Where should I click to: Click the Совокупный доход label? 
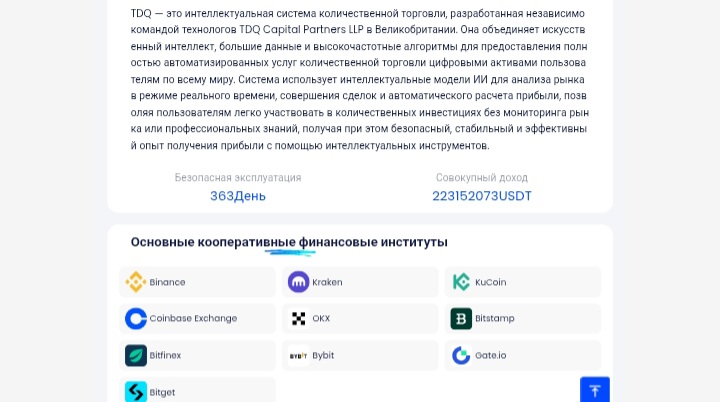click(482, 178)
